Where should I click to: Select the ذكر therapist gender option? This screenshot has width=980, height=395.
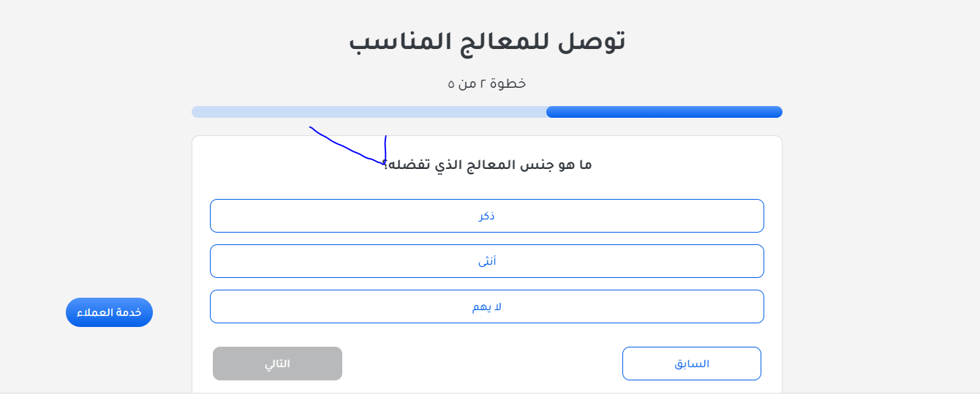click(487, 216)
